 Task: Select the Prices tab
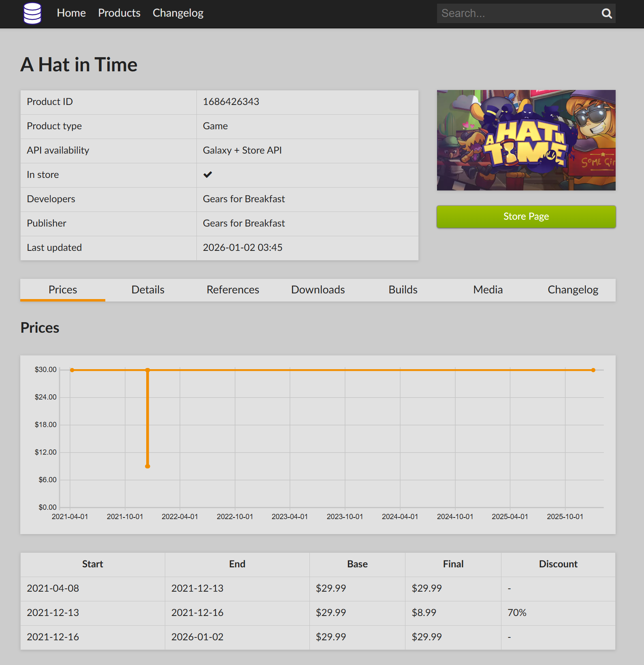pyautogui.click(x=63, y=290)
